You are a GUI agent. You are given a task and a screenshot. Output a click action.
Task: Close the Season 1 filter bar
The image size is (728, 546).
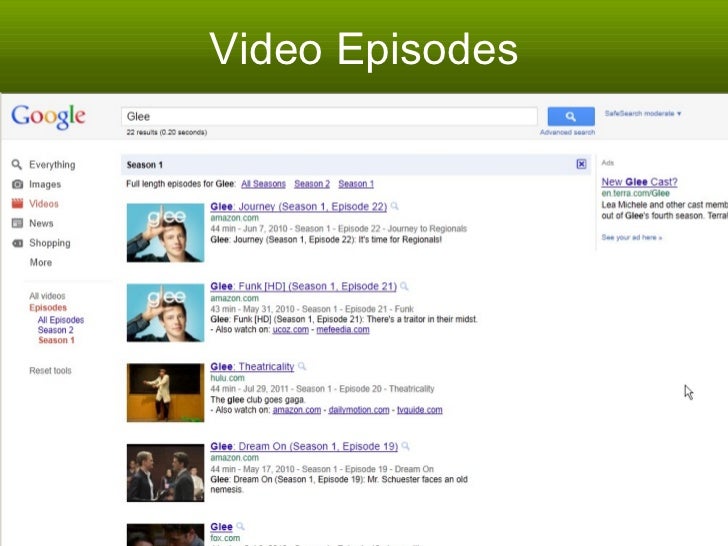(x=581, y=164)
